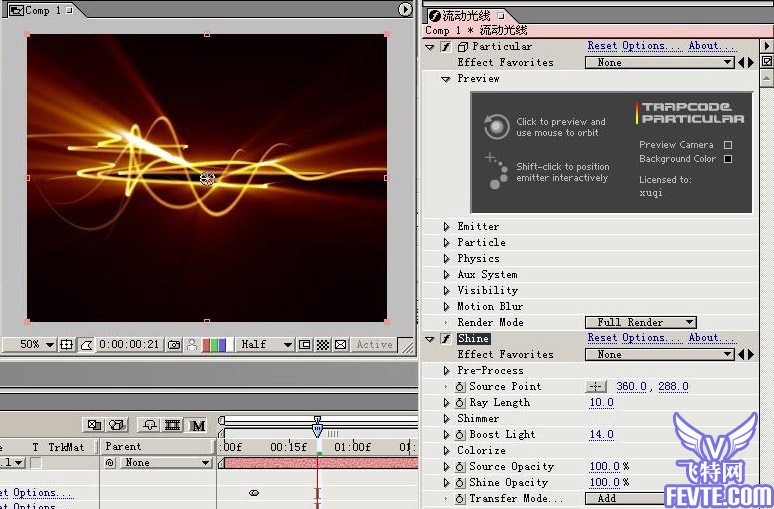Enable the Preview Camera checkbox
Viewport: 774px width, 509px height.
(x=728, y=145)
